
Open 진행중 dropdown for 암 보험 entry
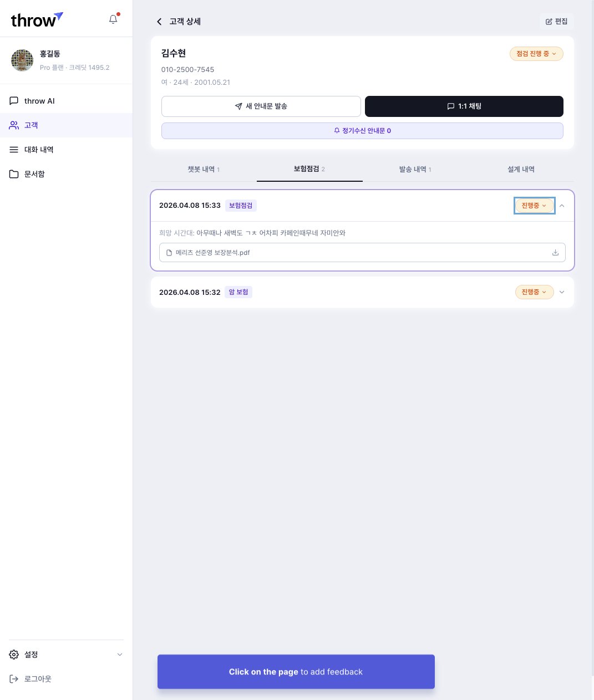click(534, 292)
